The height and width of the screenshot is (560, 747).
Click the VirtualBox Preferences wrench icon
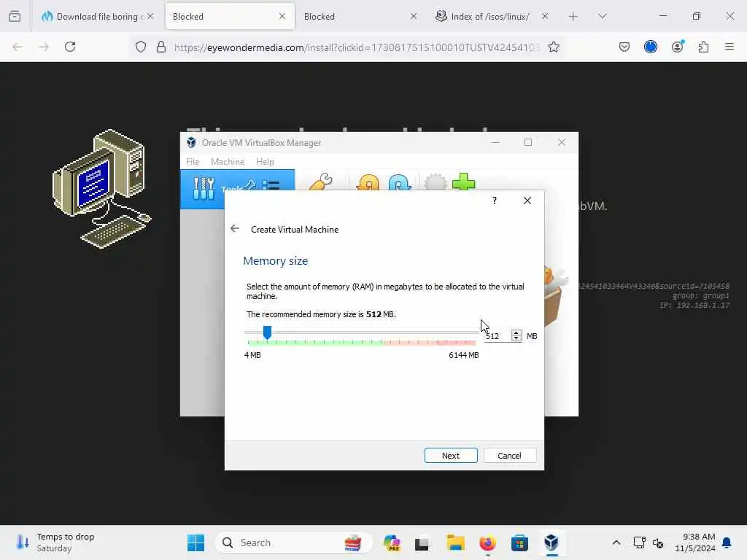[321, 182]
